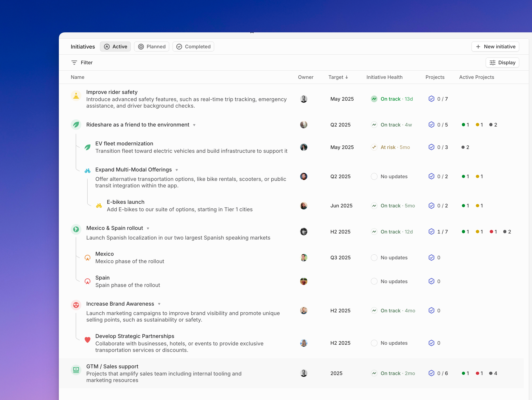Click the traffic cone icon for Improve rider safety

76,96
